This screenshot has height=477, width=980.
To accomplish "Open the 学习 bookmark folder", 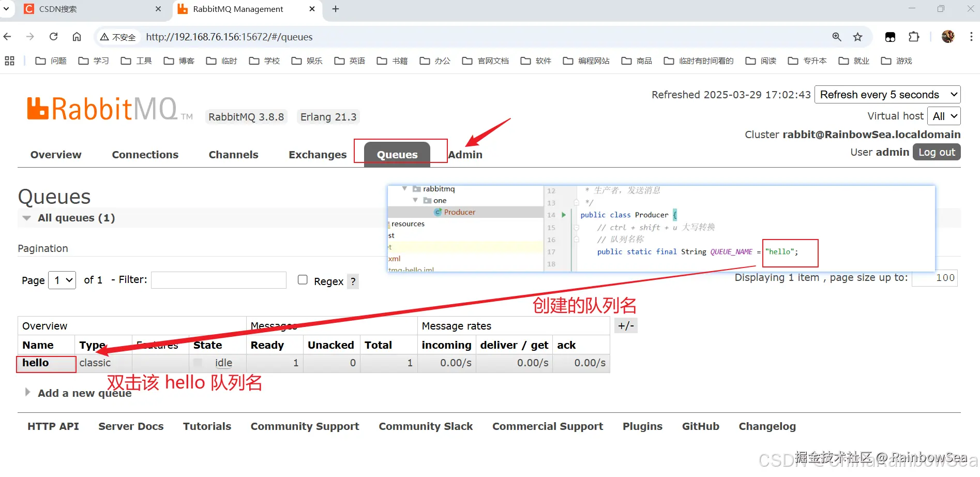I will (x=94, y=61).
